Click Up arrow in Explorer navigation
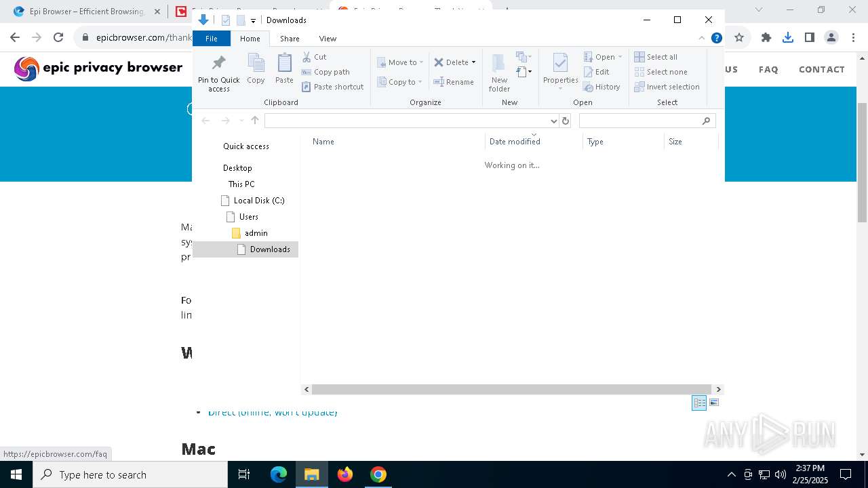Screen dimensions: 868x488 [255, 121]
